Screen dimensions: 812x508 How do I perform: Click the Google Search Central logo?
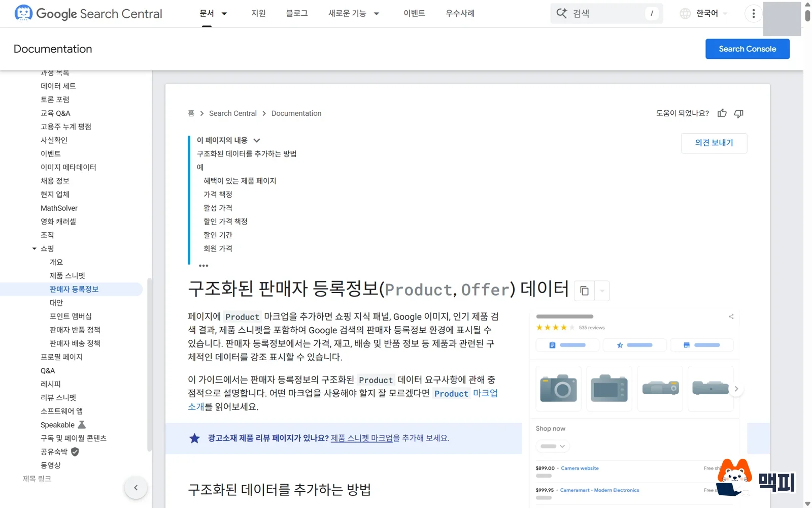[x=89, y=14]
